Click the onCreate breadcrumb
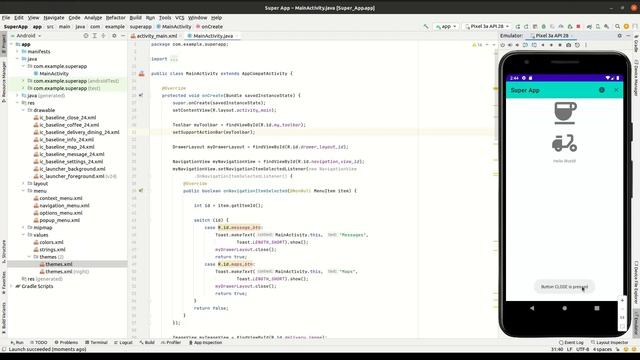This screenshot has height=360, width=640. pyautogui.click(x=209, y=27)
